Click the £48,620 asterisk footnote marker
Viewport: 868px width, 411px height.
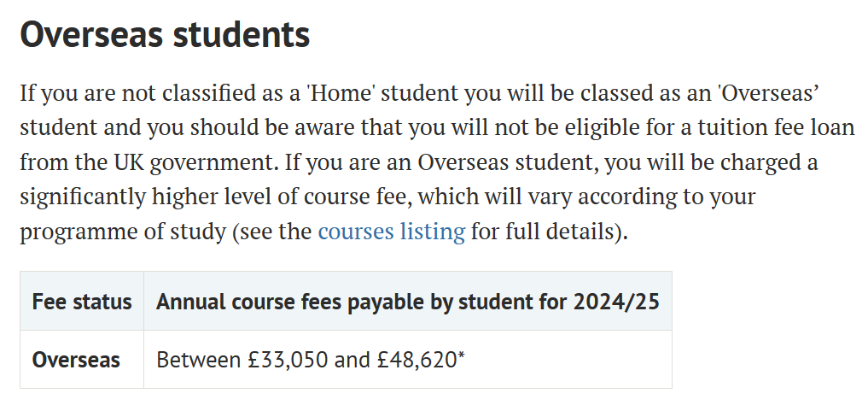[461, 356]
